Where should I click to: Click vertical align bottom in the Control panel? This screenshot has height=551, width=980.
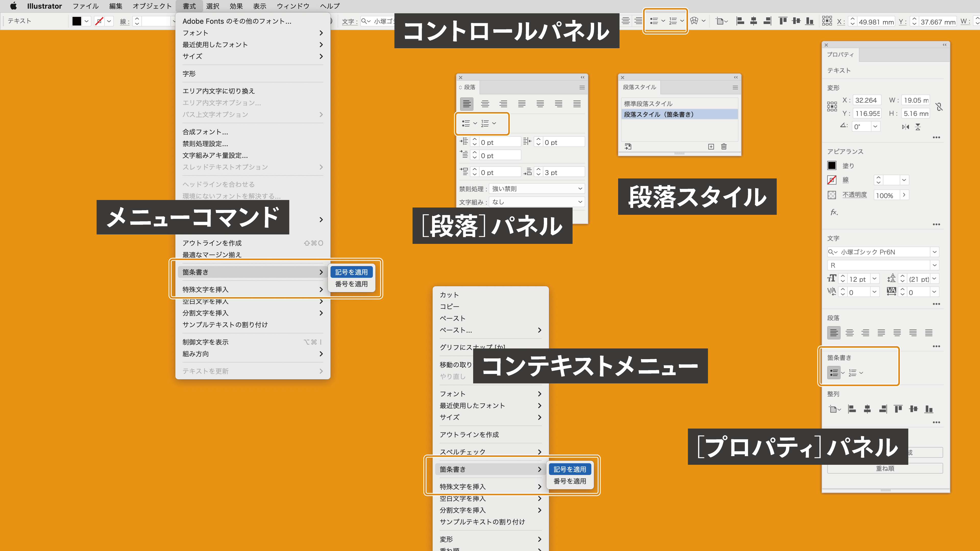pos(810,21)
